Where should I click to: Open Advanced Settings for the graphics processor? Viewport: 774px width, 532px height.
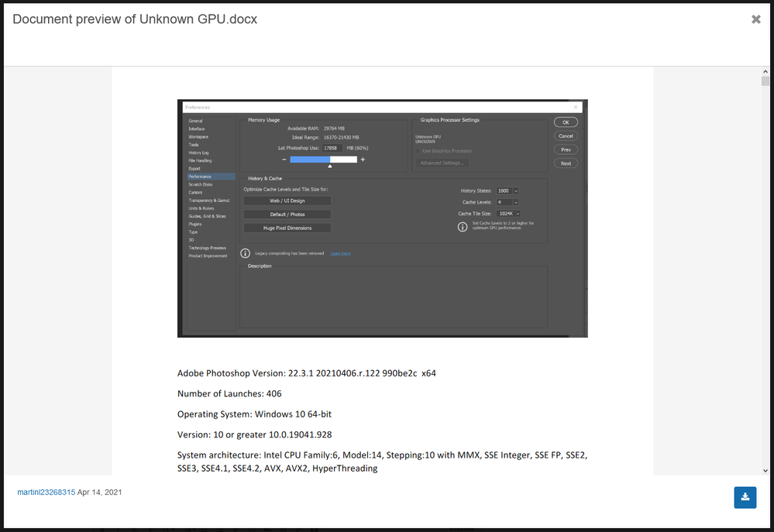(x=442, y=162)
